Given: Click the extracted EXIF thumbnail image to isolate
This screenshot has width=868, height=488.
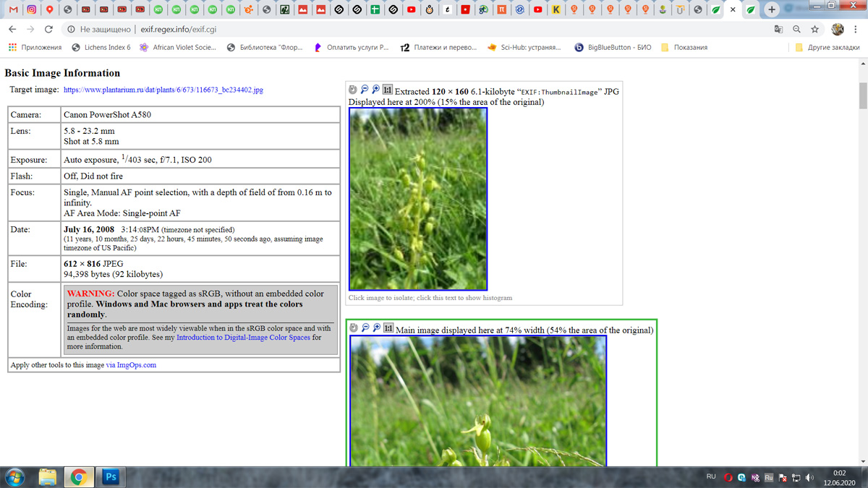Looking at the screenshot, I should [x=418, y=199].
